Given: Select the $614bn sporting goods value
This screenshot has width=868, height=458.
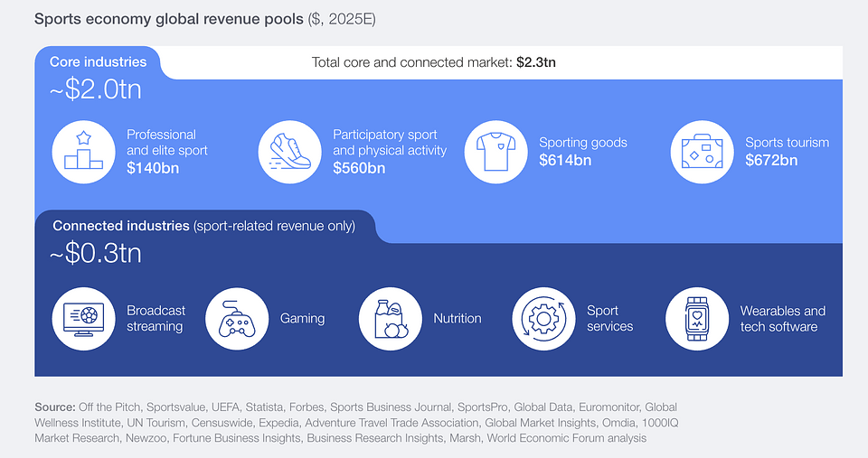Looking at the screenshot, I should 565,160.
